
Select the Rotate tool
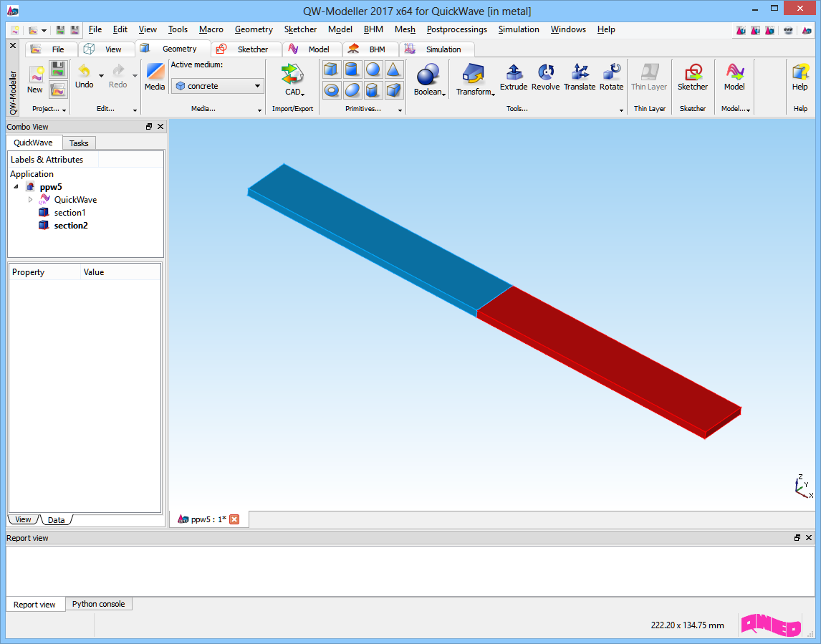point(612,77)
